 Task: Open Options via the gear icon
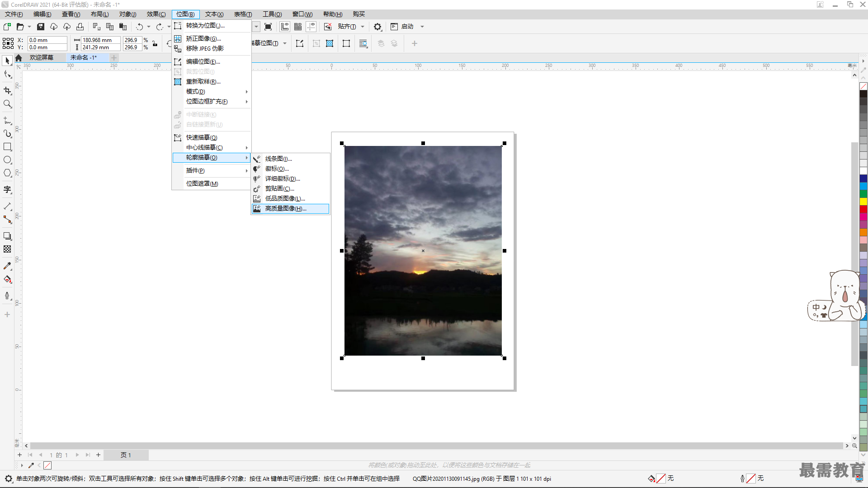(377, 27)
